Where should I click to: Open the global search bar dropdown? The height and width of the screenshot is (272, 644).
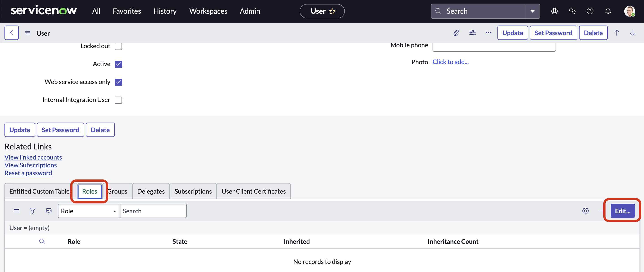click(x=533, y=11)
